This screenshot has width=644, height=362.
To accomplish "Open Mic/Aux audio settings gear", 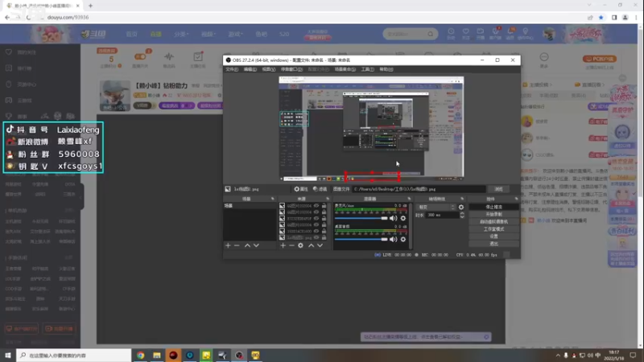I will [403, 218].
